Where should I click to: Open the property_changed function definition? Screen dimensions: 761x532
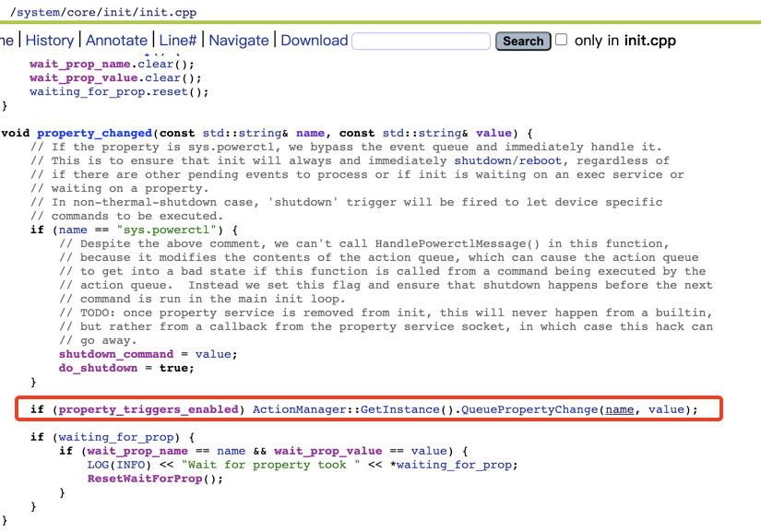[95, 133]
